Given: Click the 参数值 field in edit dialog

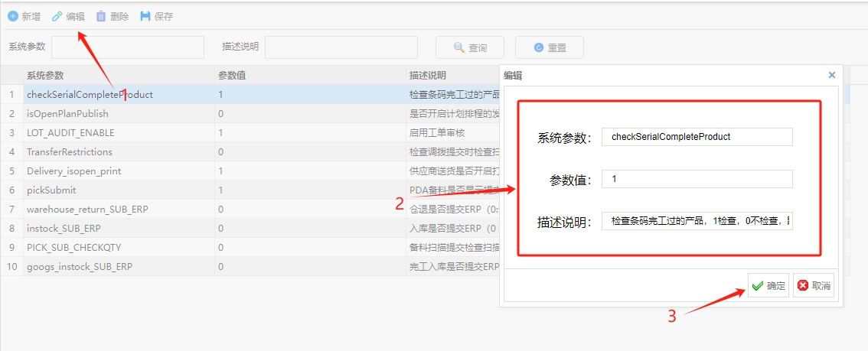Looking at the screenshot, I should 697,179.
